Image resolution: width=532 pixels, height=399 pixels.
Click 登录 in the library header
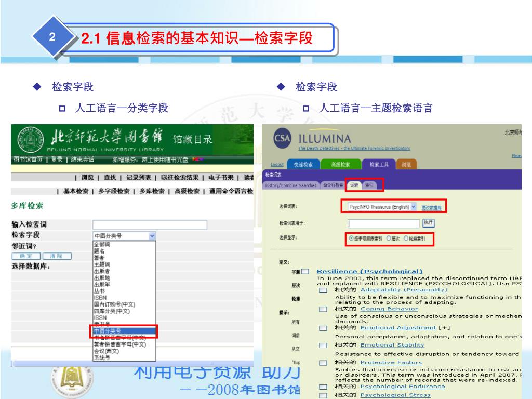pos(57,159)
